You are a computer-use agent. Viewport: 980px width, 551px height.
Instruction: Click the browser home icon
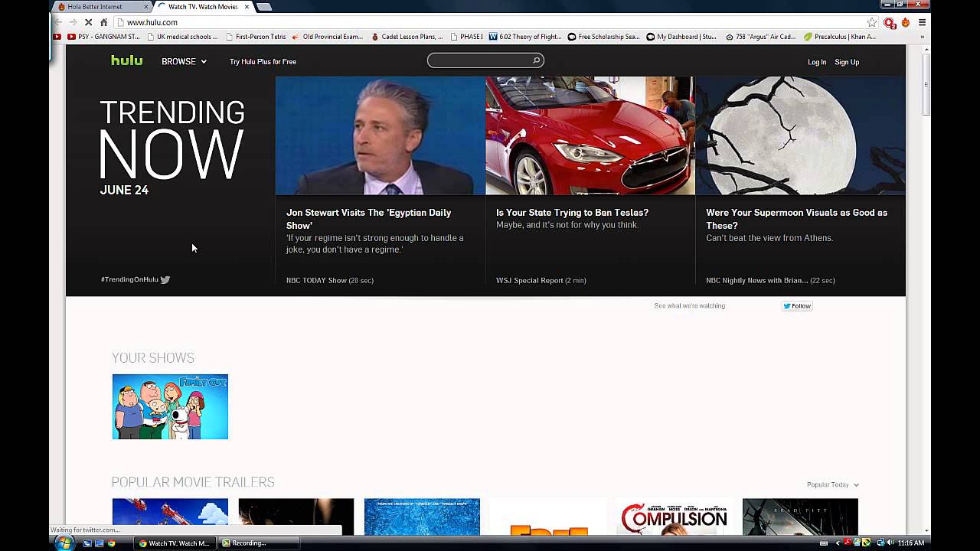[104, 22]
